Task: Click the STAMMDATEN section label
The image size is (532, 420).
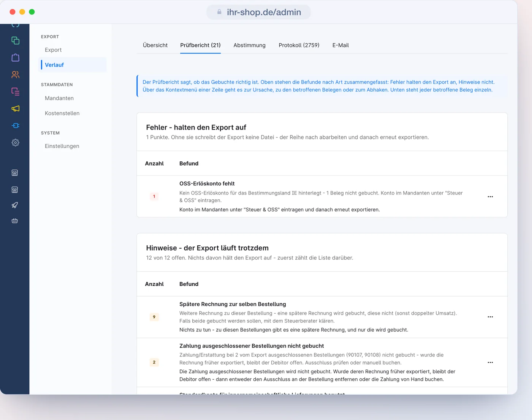Action: click(x=57, y=85)
